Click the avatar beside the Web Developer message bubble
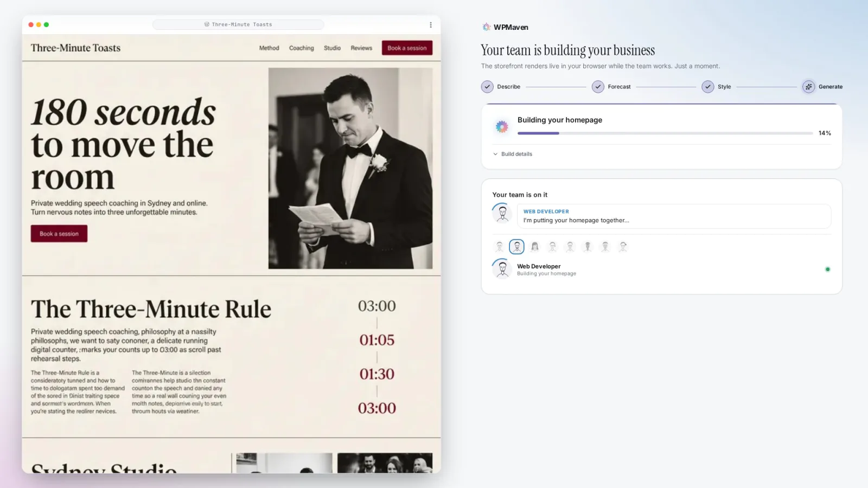This screenshot has height=488, width=868. click(502, 214)
